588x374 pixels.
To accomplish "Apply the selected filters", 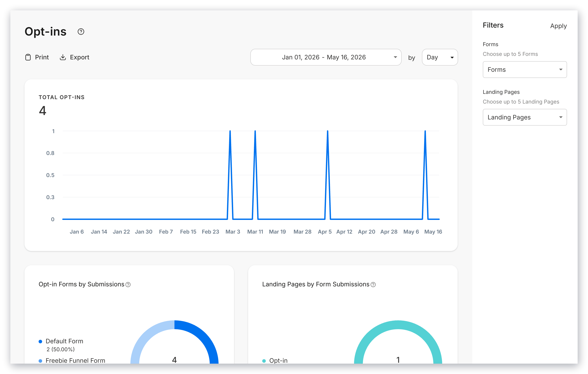I will point(558,26).
